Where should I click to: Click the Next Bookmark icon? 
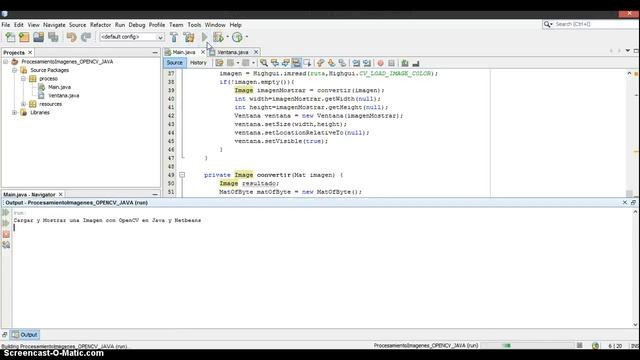tap(331, 63)
